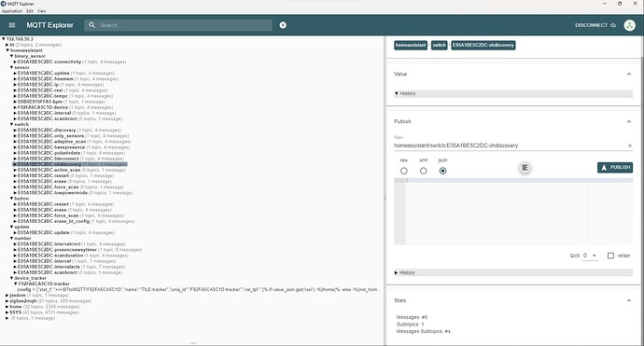Select E05A1BE5C2DC-erase_bt_config button topic
Viewport: 644px width, 346px height.
tap(53, 221)
